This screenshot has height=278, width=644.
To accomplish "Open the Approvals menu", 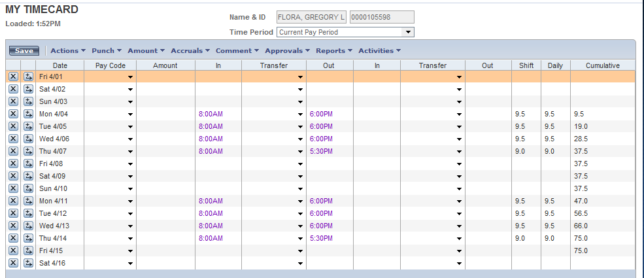I will 287,50.
